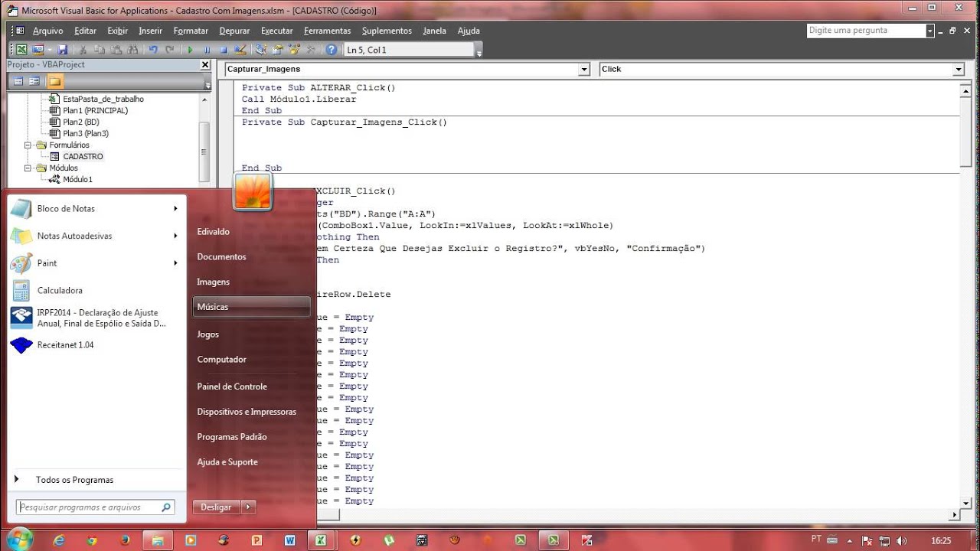Expand the Capturar_Imagens object dropdown
The height and width of the screenshot is (551, 980).
584,70
